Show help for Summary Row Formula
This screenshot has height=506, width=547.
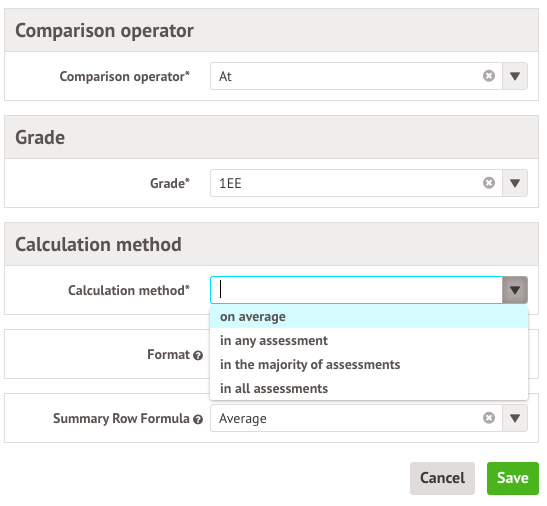[x=198, y=419]
